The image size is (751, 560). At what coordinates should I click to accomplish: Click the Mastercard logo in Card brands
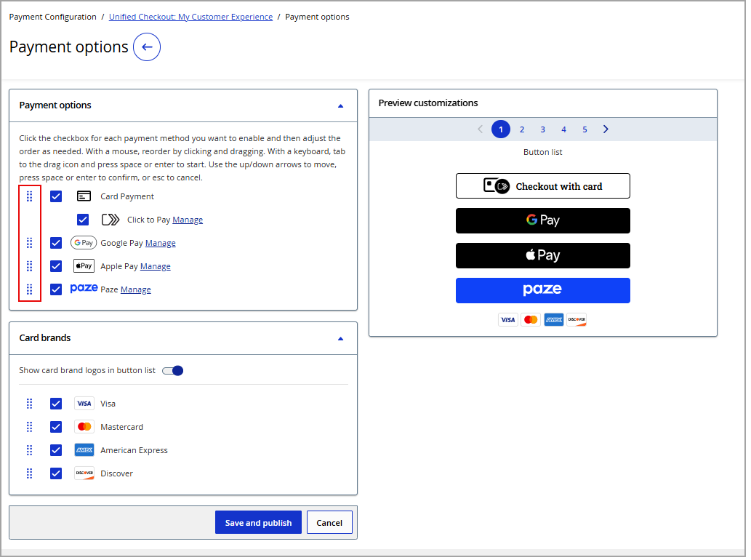[x=84, y=428]
